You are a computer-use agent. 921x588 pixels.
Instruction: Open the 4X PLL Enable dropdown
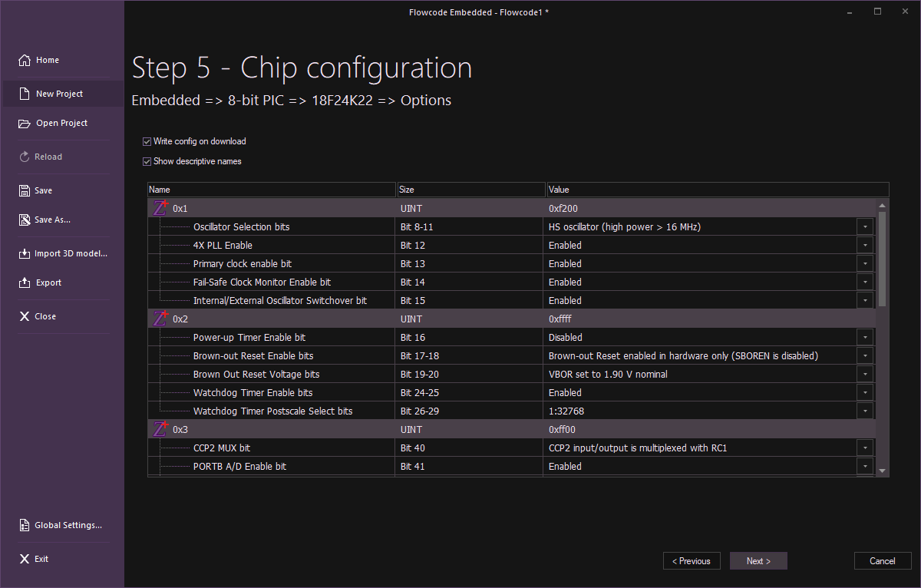(x=865, y=246)
